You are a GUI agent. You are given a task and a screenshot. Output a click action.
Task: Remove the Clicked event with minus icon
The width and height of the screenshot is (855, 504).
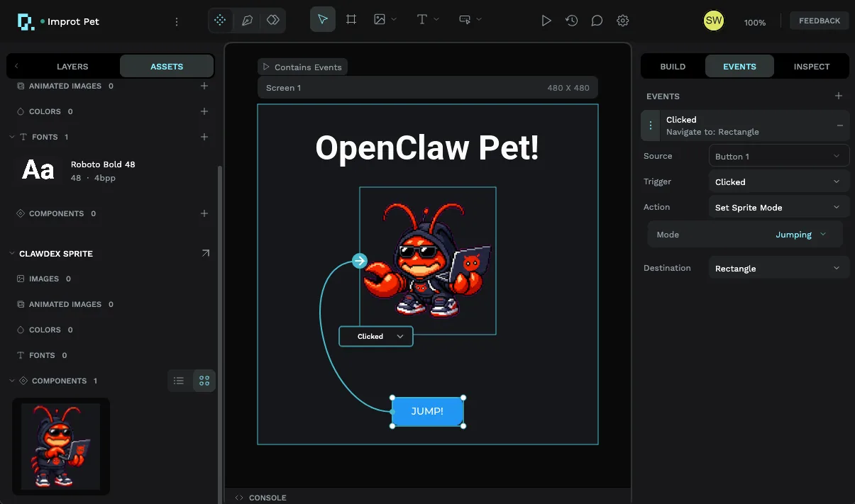pos(840,125)
